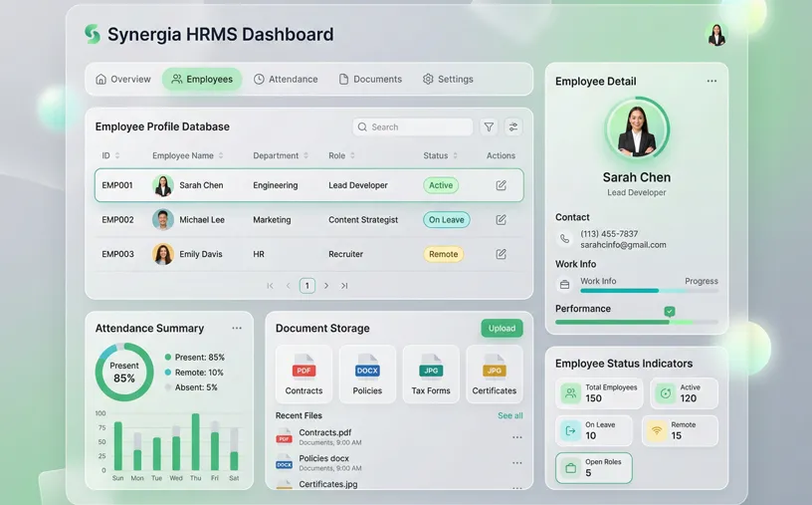Edit Michael Lee's row
Viewport: 812px width, 505px height.
tap(501, 220)
